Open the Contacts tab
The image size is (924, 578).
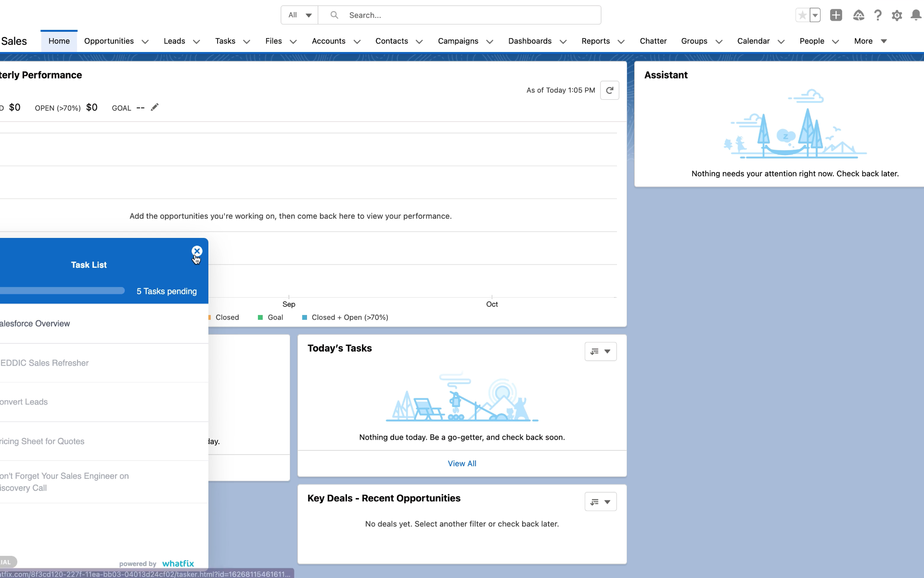click(x=392, y=41)
